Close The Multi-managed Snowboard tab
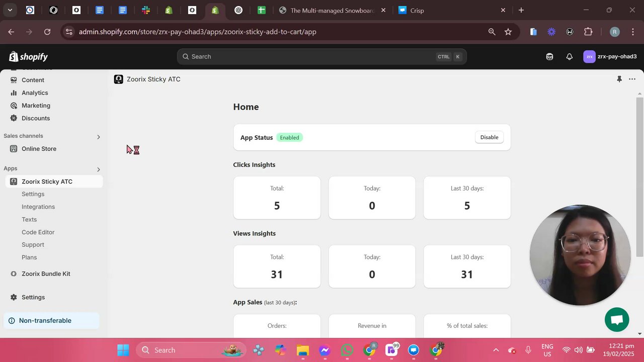The height and width of the screenshot is (362, 644). tap(383, 10)
